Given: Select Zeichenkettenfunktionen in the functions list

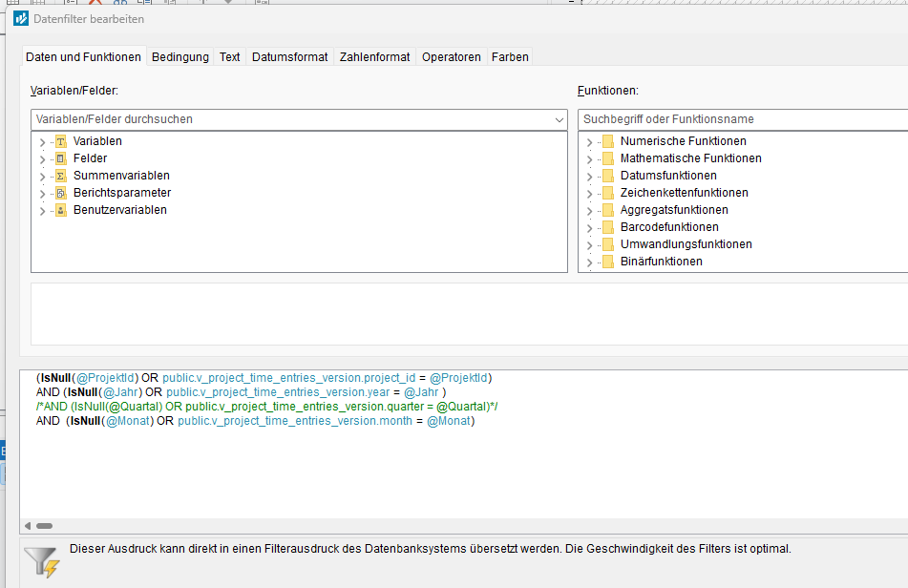Looking at the screenshot, I should click(684, 193).
